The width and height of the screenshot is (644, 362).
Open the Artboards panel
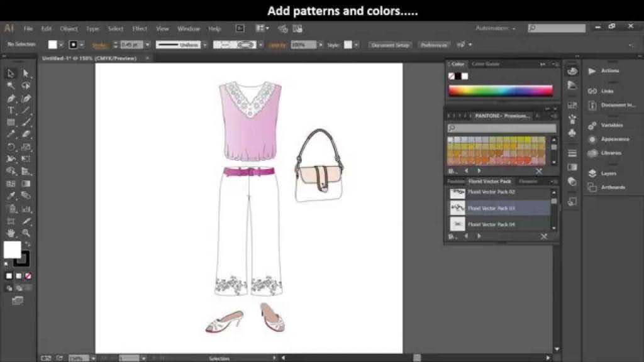pos(613,187)
